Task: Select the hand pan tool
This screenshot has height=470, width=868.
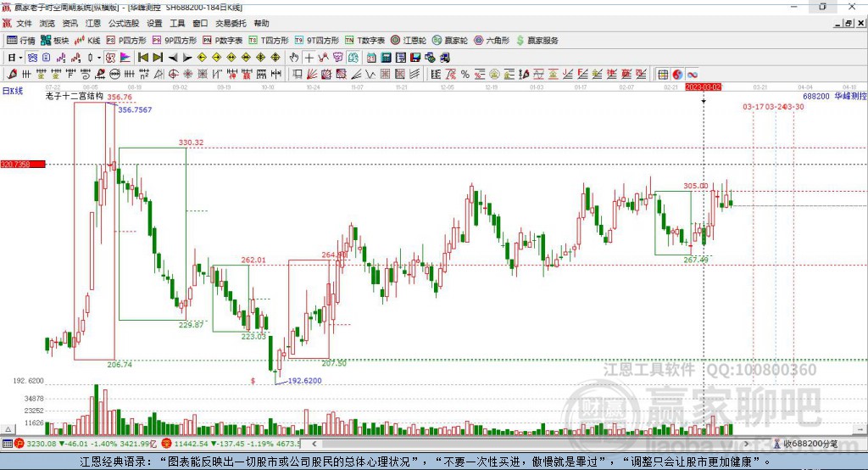Action: point(293,58)
